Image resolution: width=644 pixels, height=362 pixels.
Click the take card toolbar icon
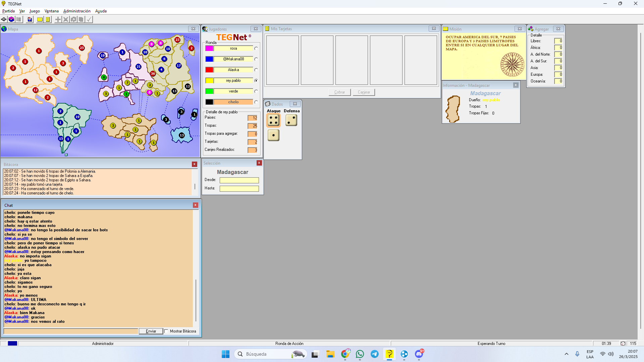click(81, 19)
